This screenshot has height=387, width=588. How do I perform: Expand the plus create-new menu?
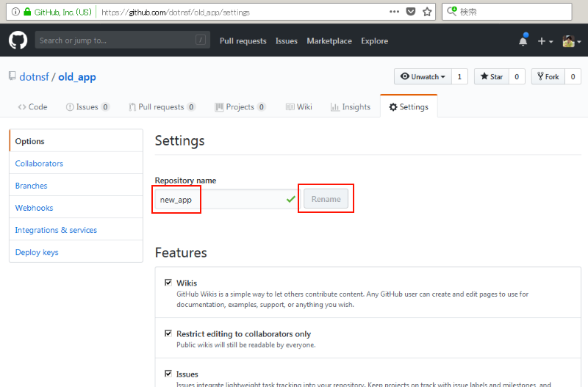545,41
